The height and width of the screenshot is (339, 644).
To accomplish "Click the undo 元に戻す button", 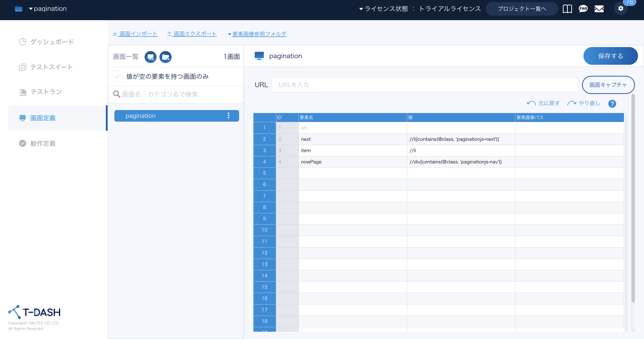I will pos(543,103).
